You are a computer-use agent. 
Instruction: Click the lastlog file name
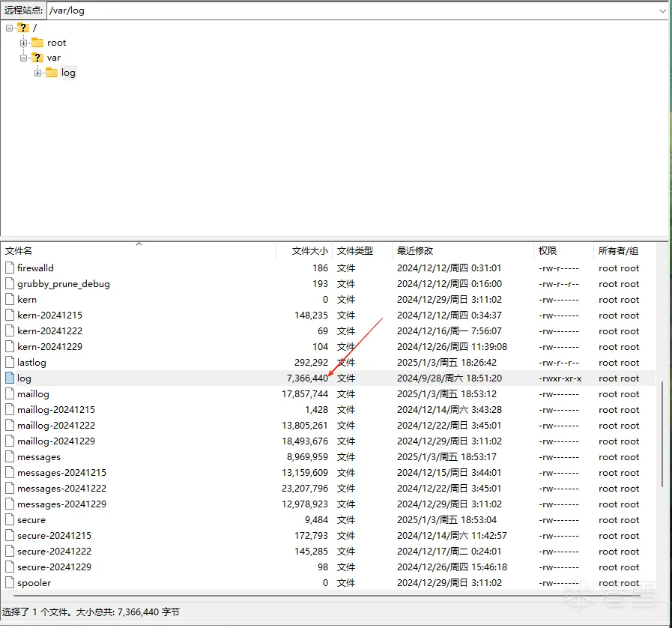pyautogui.click(x=31, y=362)
